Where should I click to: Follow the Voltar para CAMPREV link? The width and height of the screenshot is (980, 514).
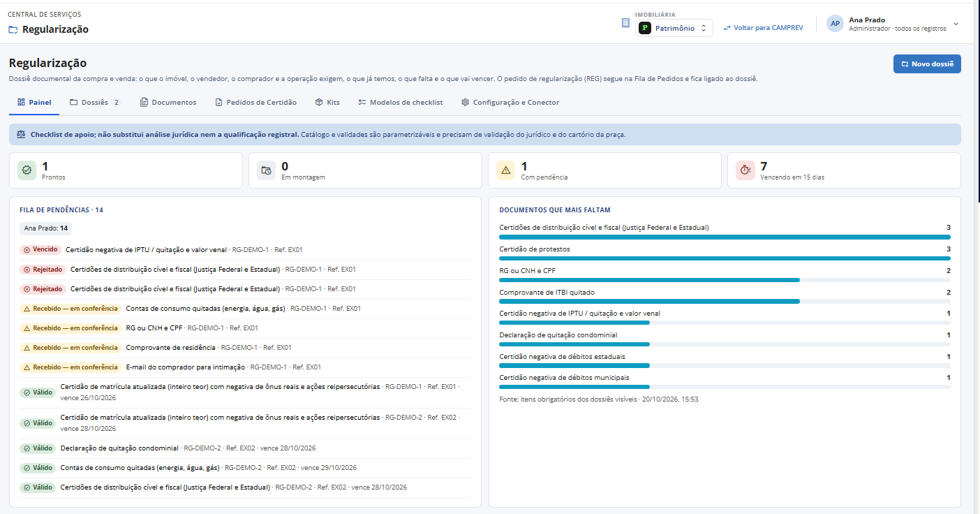(763, 28)
